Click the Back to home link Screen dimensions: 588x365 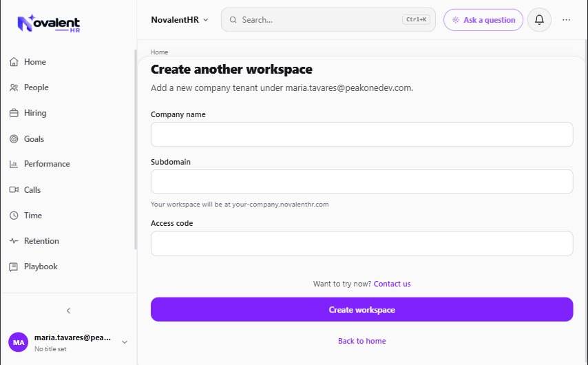(362, 341)
